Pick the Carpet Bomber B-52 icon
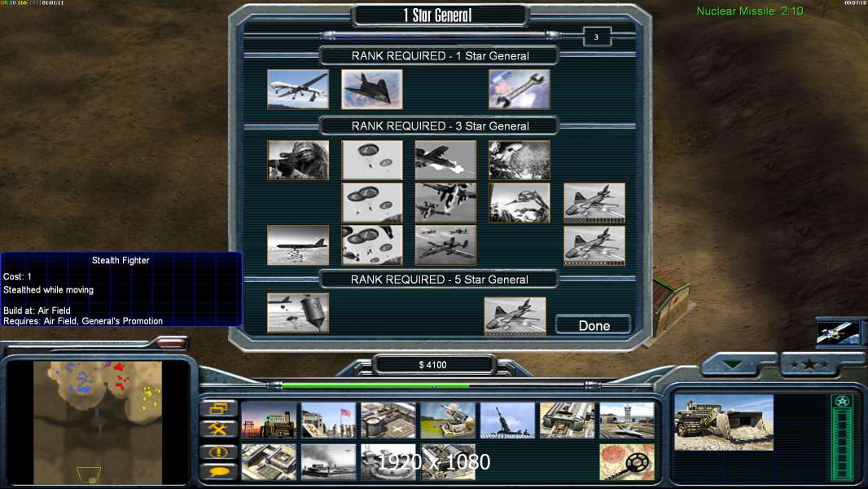This screenshot has height=489, width=868. (298, 244)
